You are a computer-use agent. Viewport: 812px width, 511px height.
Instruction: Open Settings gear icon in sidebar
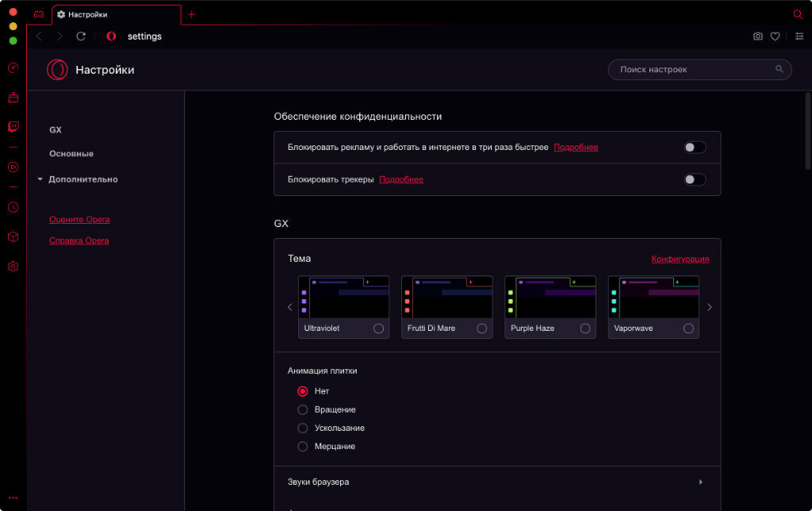point(13,267)
